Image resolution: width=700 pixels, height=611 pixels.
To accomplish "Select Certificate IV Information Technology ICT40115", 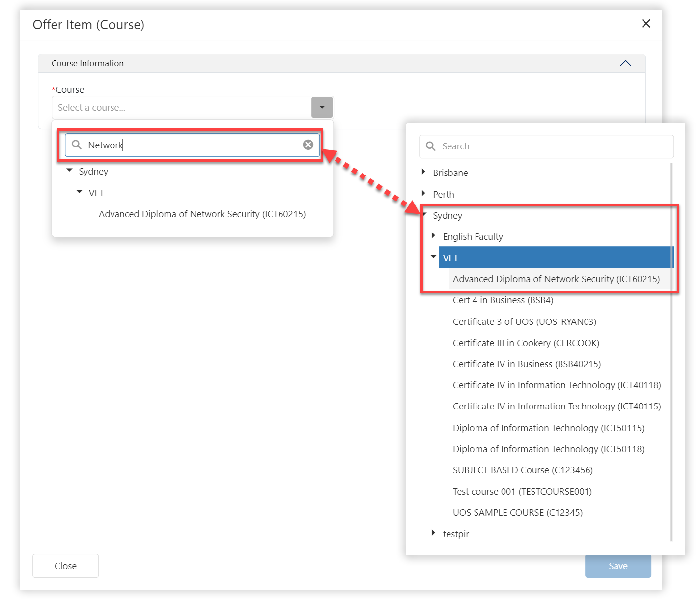I will click(557, 407).
